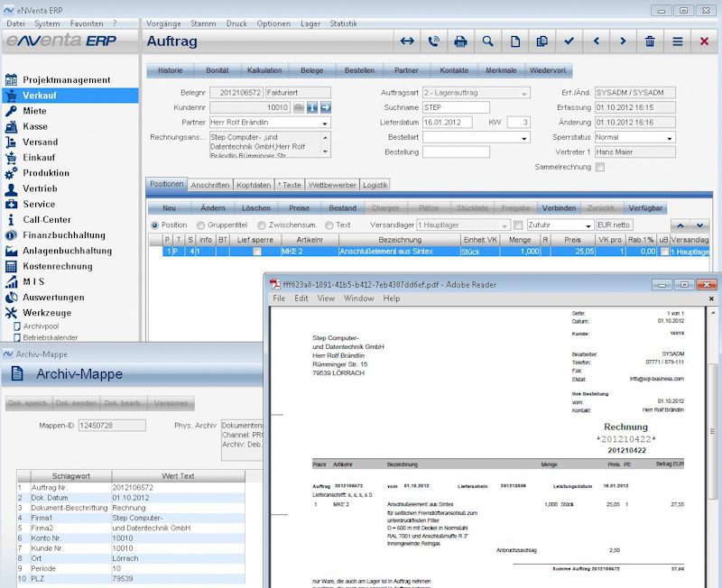The width and height of the screenshot is (722, 588).
Task: Toggle Lief.sperre checkbox in MKE 2 row
Action: tap(257, 252)
